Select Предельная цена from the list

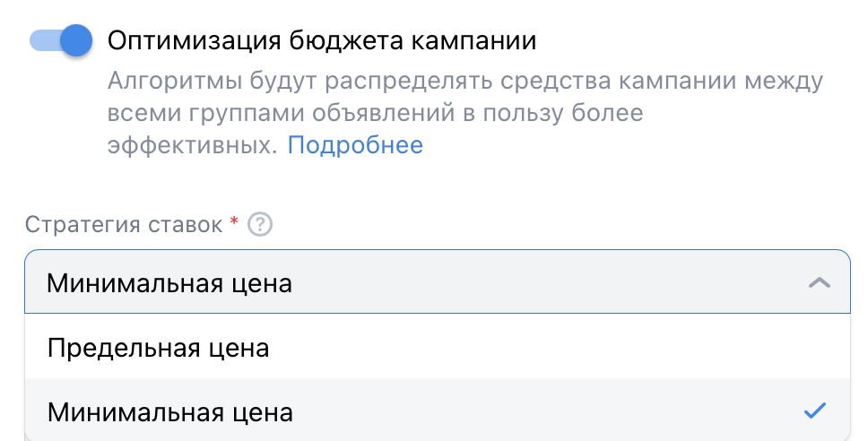tap(438, 346)
